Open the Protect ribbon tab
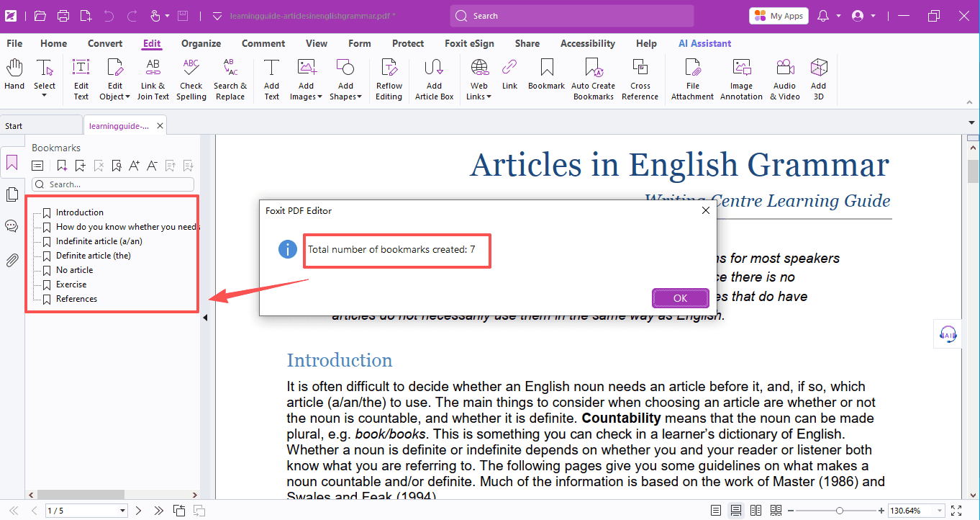The height and width of the screenshot is (520, 980). [408, 43]
